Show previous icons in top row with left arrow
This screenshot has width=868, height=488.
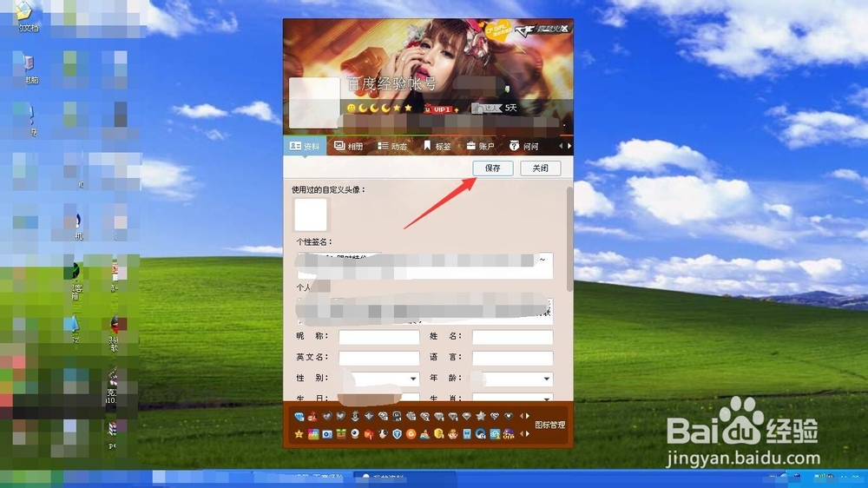pyautogui.click(x=522, y=416)
